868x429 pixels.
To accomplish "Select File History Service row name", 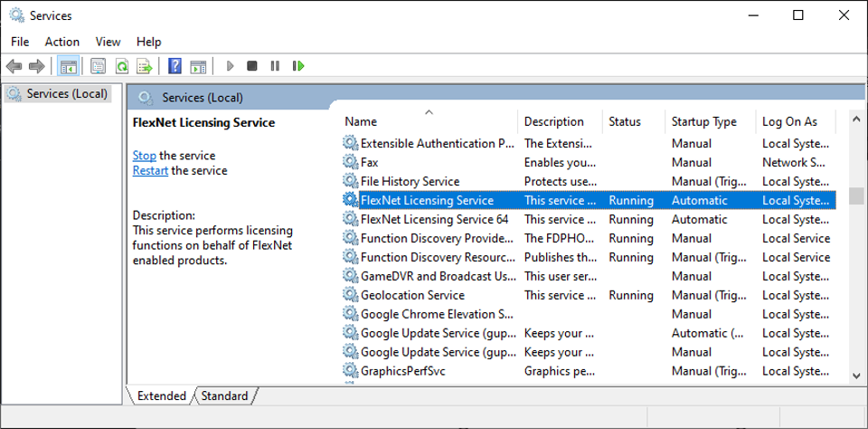I will tap(410, 181).
